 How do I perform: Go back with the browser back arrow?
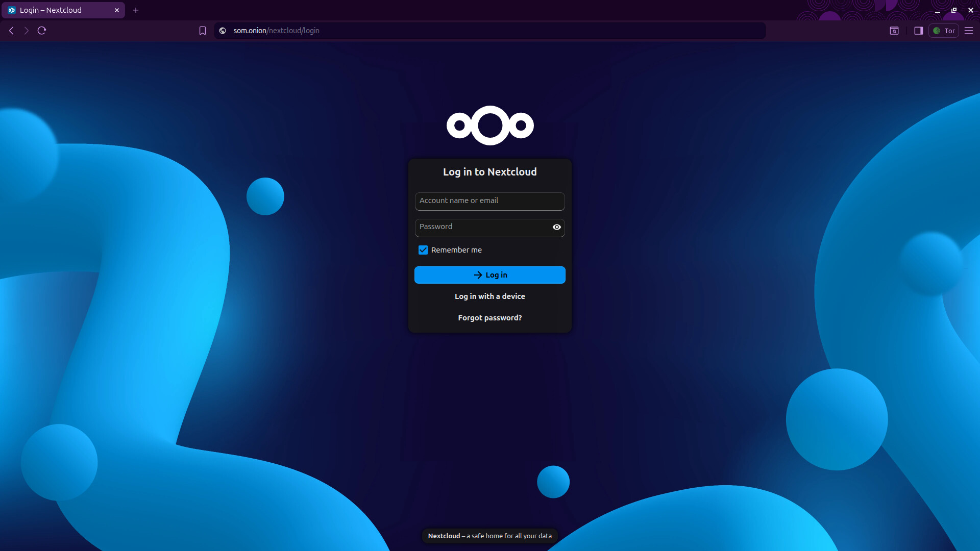(11, 31)
